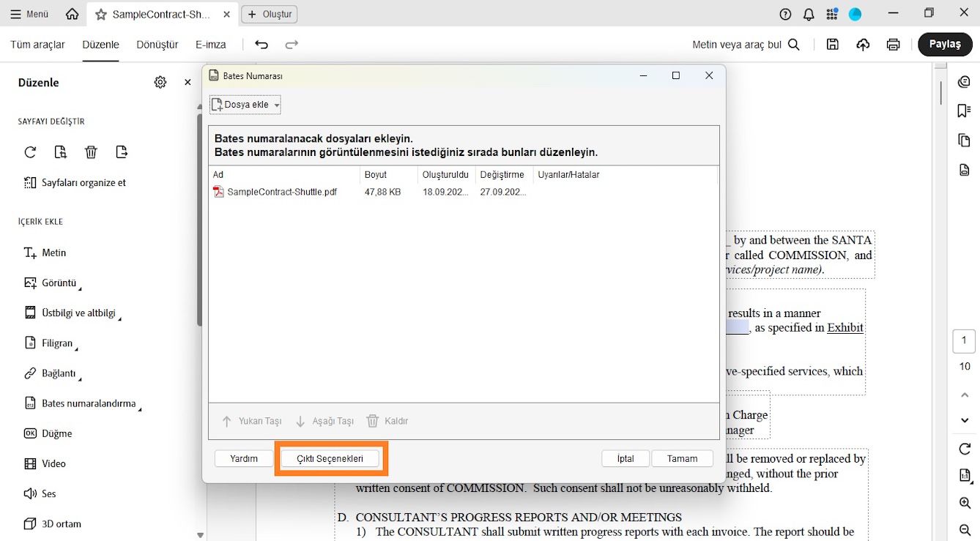Open the notifications bell icon

(809, 14)
